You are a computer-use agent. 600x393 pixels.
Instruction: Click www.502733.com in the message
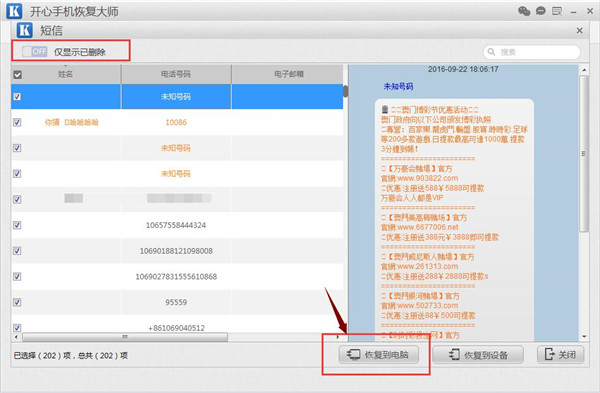[x=427, y=306]
